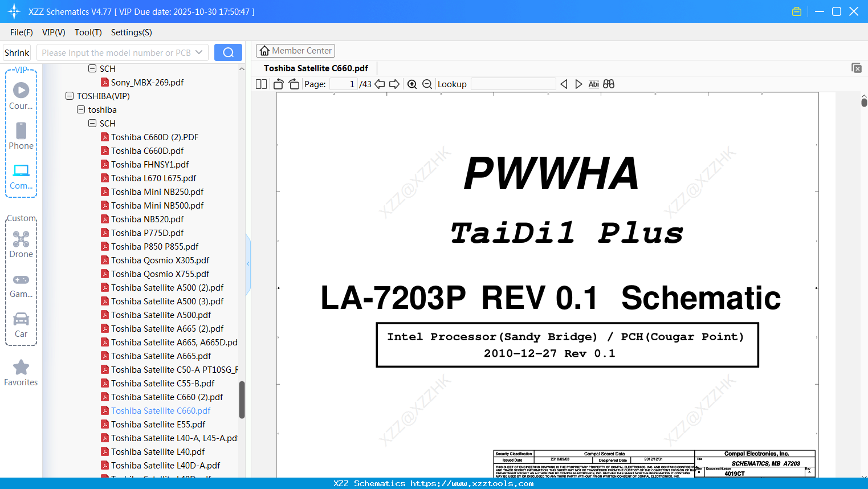Collapse the toshiba folder node
This screenshot has height=489, width=868.
81,109
